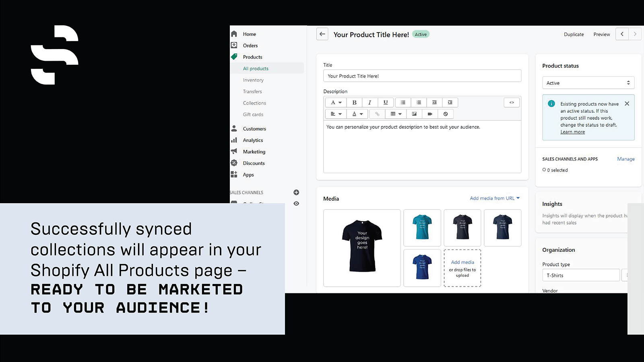Select the teal t-shirt media thumbnail
The image size is (644, 362).
pyautogui.click(x=422, y=228)
